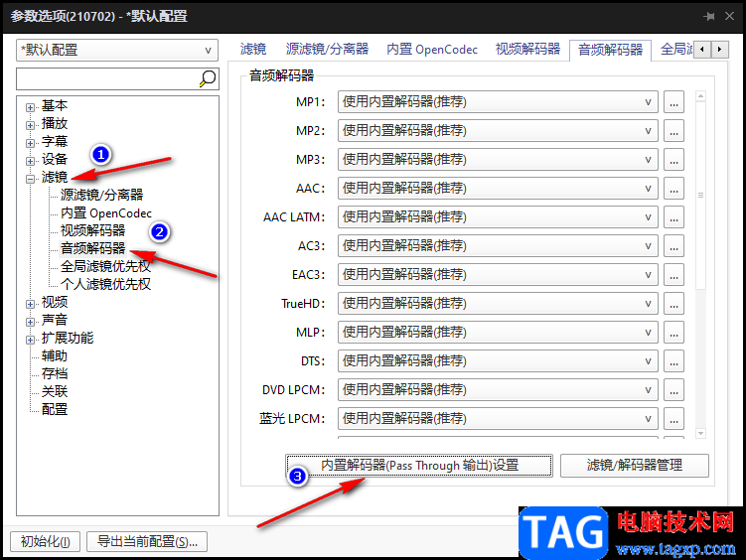Click the 初始化(I) button
Screen dimensions: 746x560
[46, 541]
